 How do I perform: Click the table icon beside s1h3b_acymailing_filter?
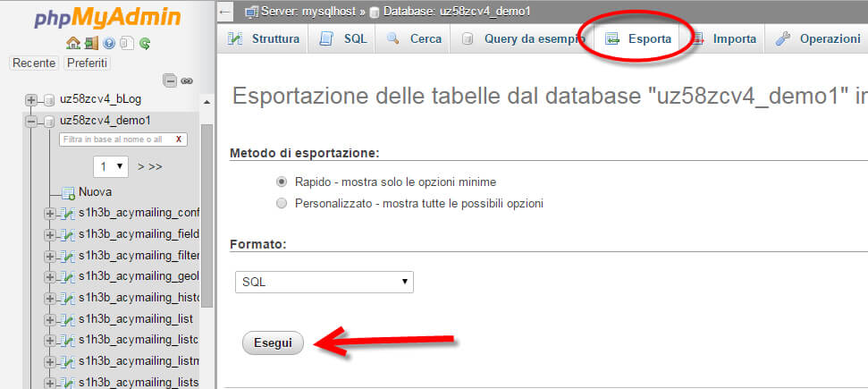(68, 256)
